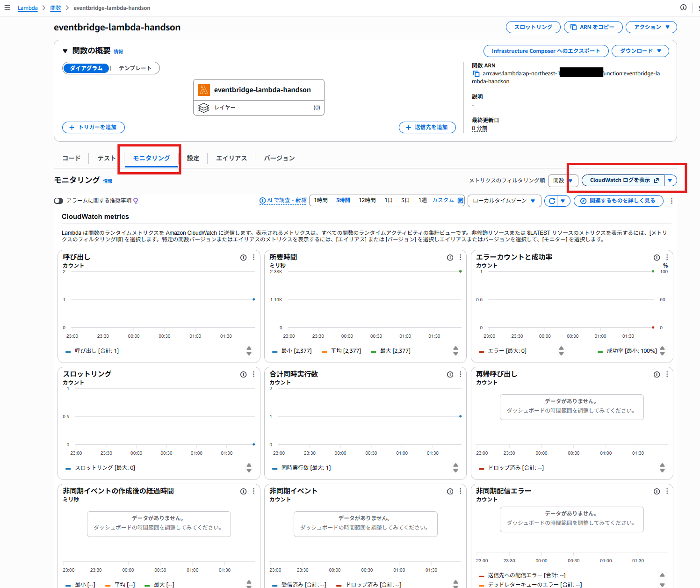Click トリガーを追加 button
The image size is (700, 588).
pyautogui.click(x=94, y=127)
